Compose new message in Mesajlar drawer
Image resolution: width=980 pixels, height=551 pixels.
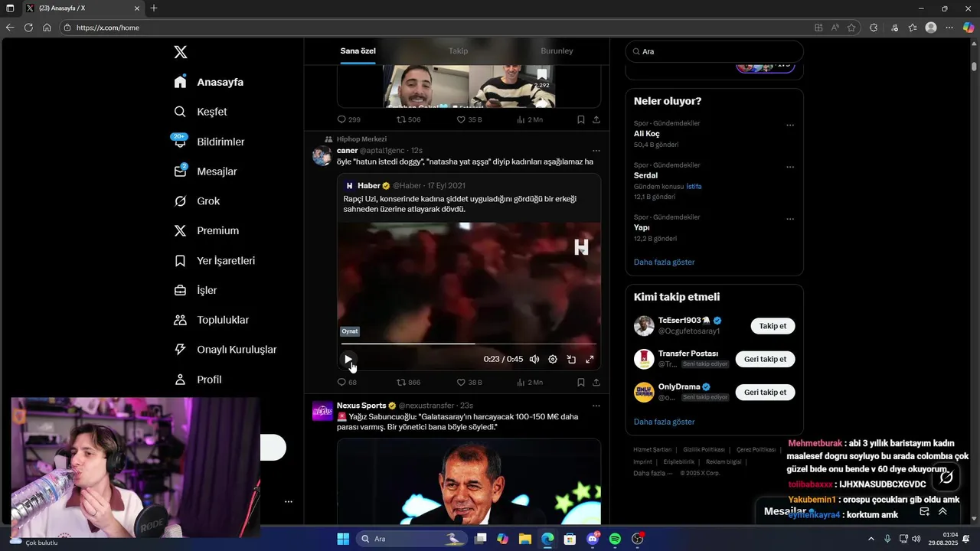(924, 511)
